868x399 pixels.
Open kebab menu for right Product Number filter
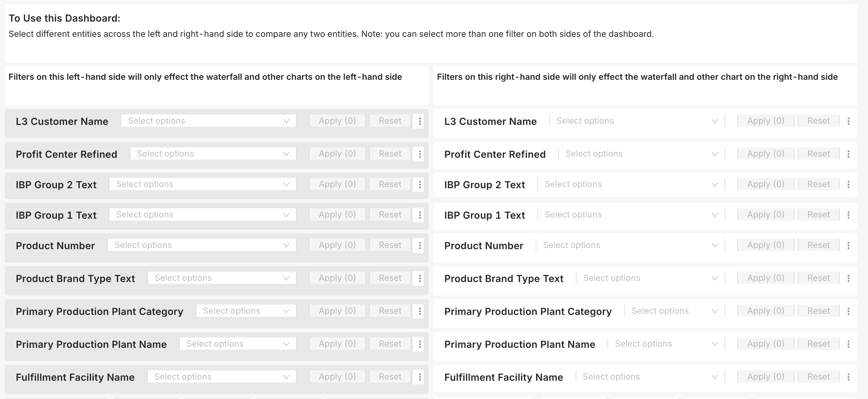tap(849, 245)
